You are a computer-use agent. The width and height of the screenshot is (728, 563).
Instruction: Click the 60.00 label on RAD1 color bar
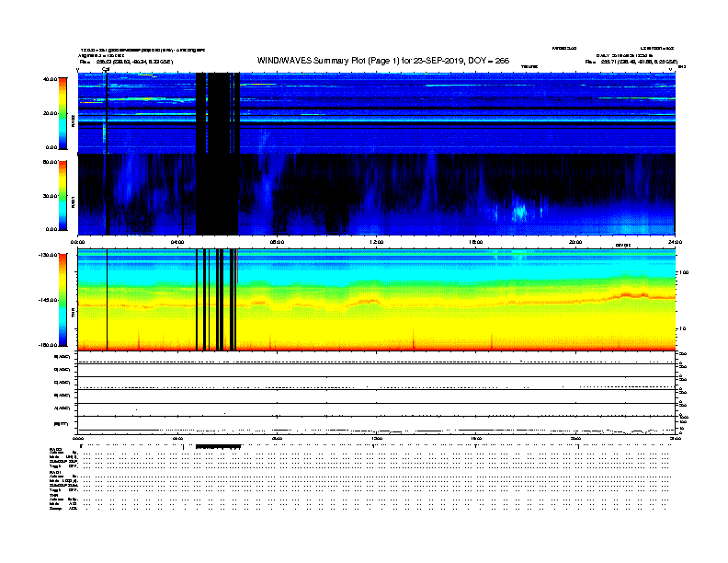coord(50,162)
